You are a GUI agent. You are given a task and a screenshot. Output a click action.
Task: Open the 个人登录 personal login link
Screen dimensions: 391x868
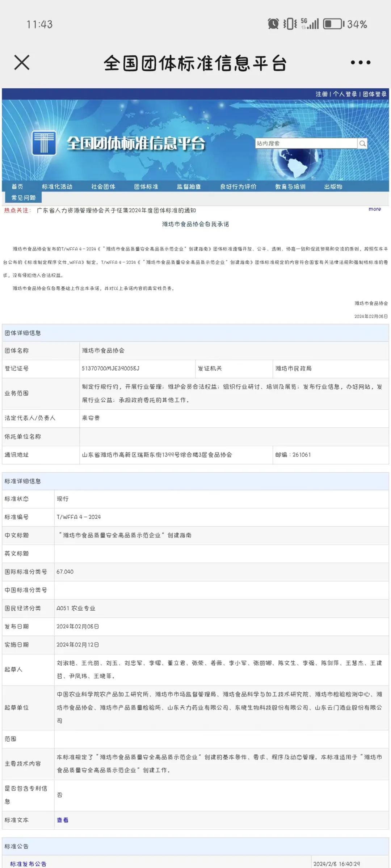tap(345, 94)
